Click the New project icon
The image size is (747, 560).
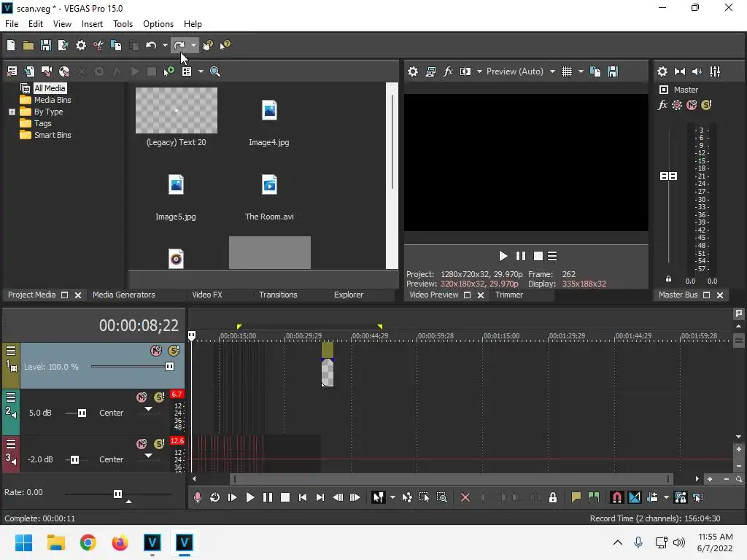click(11, 45)
